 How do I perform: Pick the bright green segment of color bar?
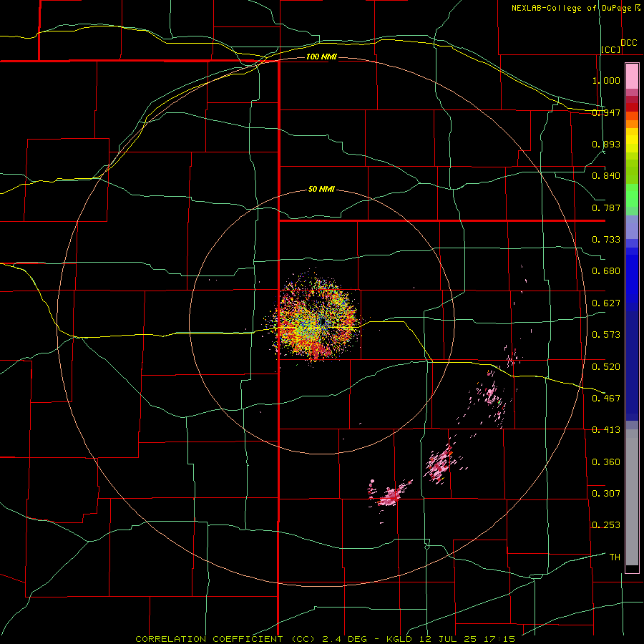632,195
